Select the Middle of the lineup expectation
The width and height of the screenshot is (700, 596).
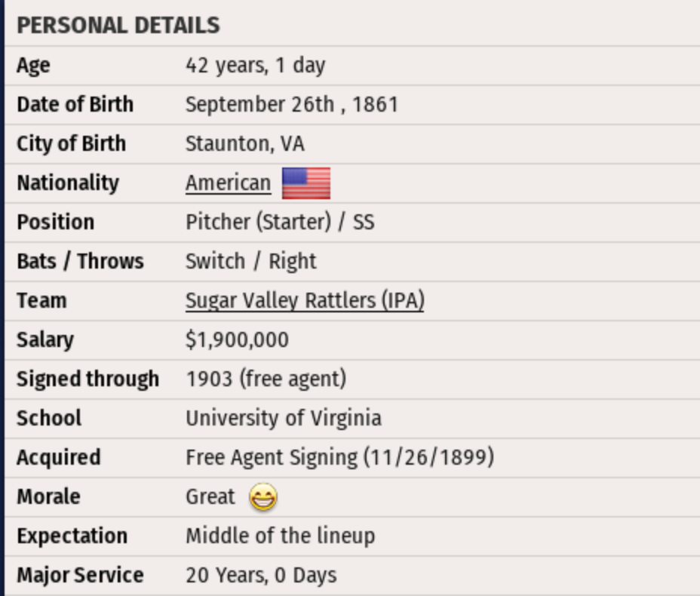(280, 536)
